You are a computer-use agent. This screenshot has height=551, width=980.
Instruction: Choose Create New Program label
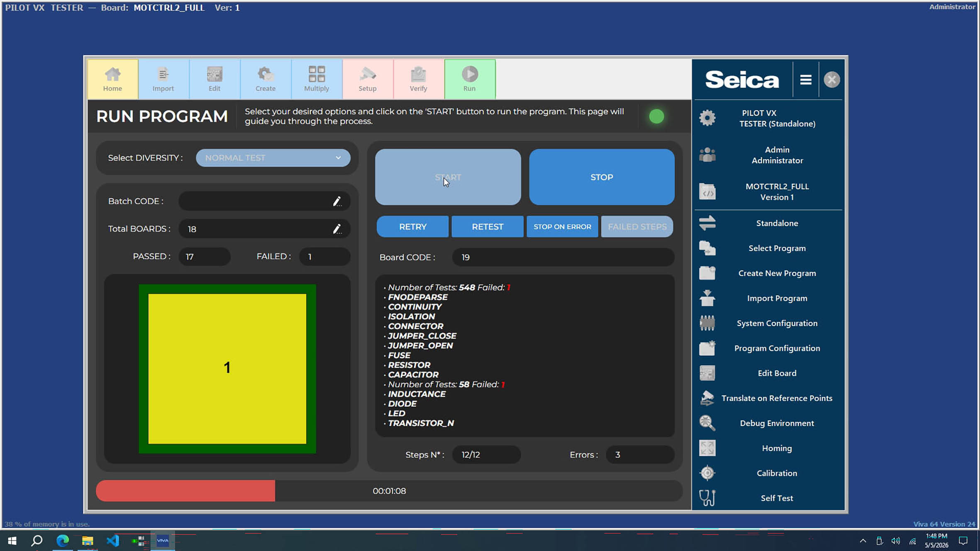coord(777,273)
